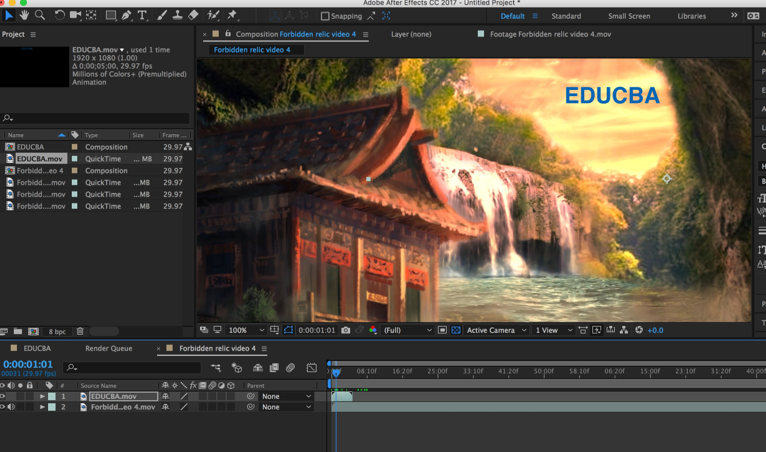The height and width of the screenshot is (452, 766).
Task: Switch to the Small Screen workspace
Action: tap(629, 16)
